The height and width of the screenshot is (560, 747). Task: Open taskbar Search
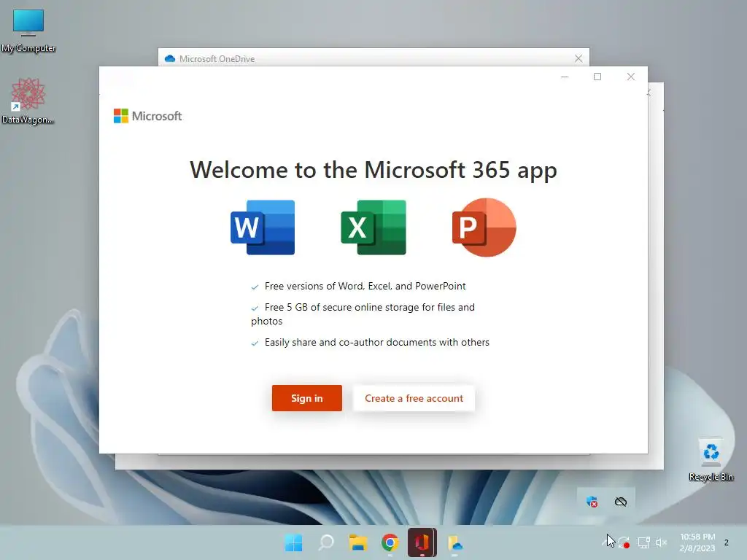click(326, 542)
